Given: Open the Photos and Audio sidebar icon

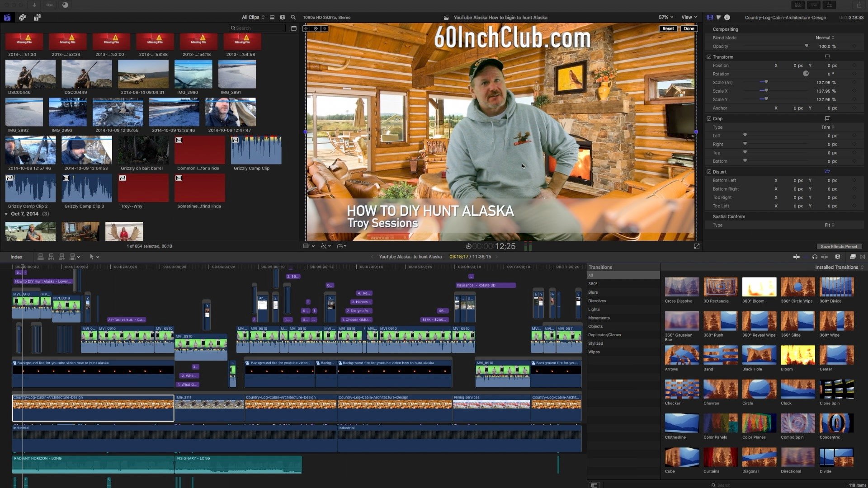Looking at the screenshot, I should [x=22, y=17].
